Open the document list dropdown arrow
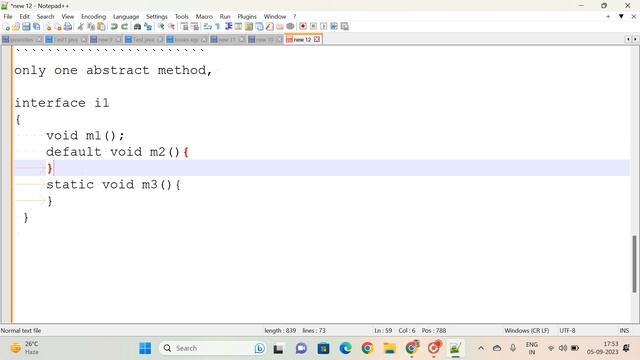640x360 pixels. pos(621,16)
